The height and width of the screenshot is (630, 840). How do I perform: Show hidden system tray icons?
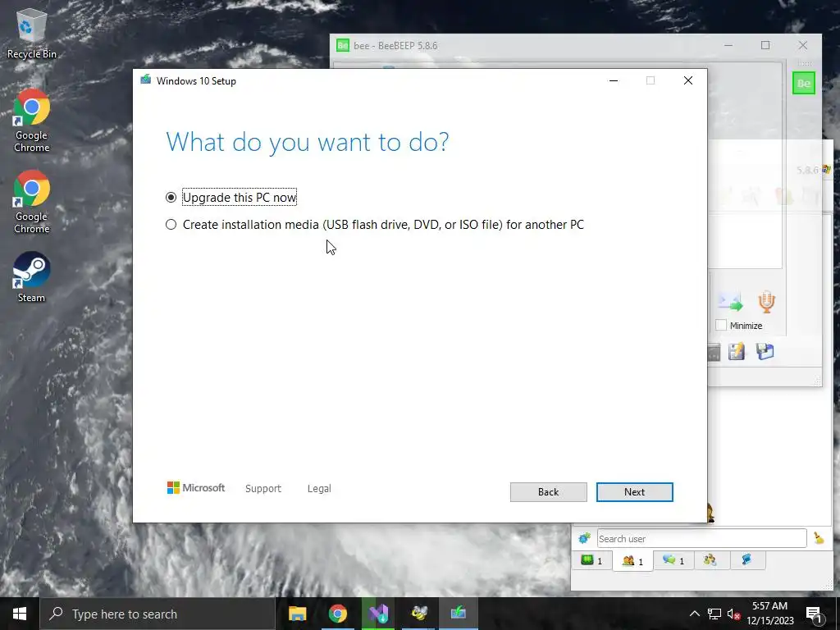[694, 614]
